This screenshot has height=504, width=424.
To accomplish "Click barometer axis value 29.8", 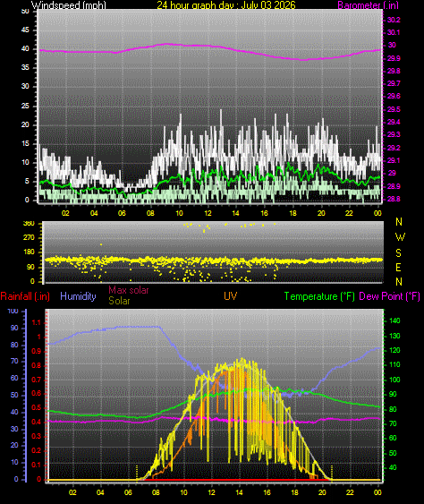I will coord(394,71).
